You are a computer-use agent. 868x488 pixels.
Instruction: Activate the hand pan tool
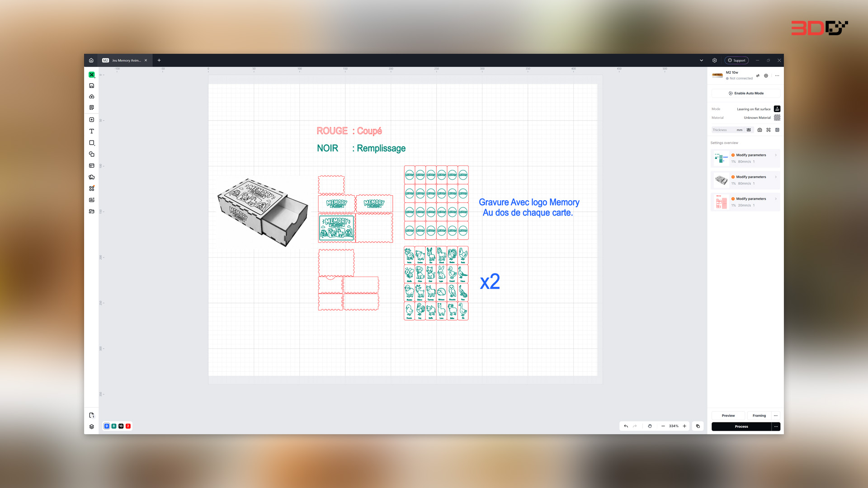tap(650, 426)
